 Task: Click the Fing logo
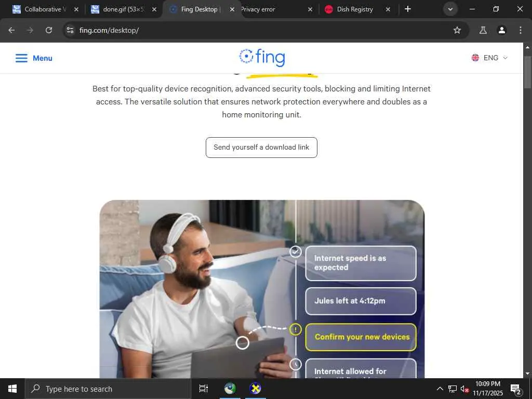coord(262,57)
